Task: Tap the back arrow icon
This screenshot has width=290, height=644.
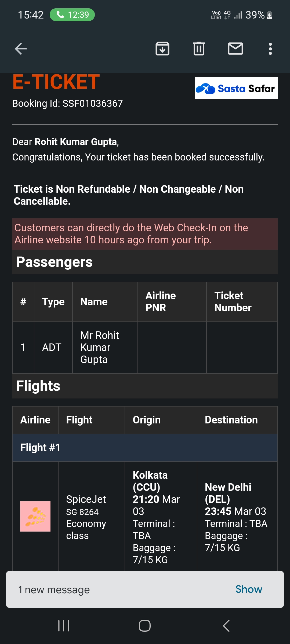Action: coord(21,49)
